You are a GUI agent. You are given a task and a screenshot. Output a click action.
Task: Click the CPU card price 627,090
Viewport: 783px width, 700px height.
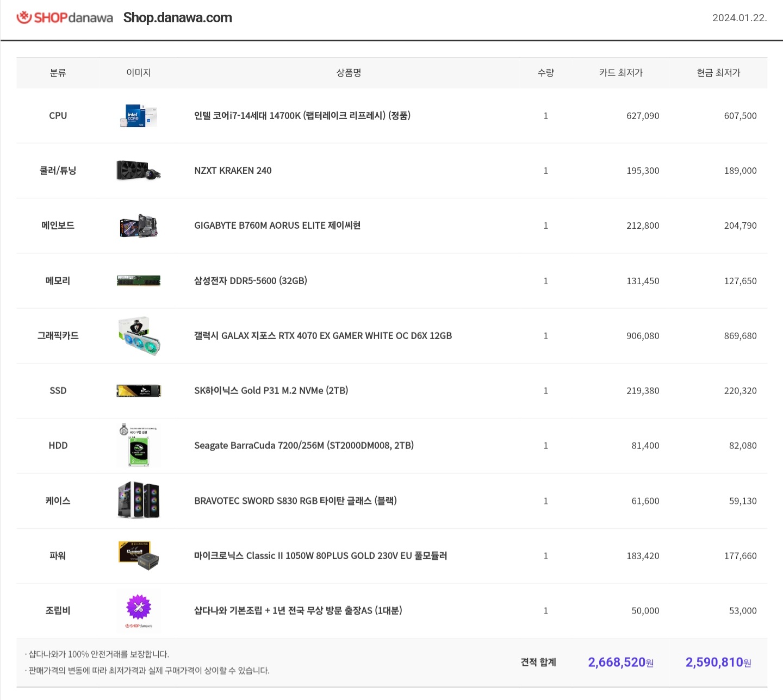tap(643, 116)
